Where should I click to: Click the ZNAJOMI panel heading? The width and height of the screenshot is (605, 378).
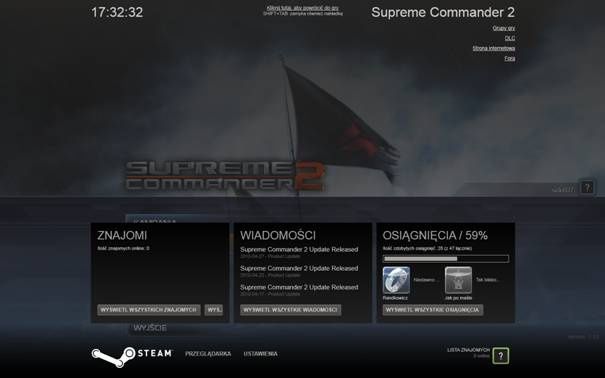(122, 235)
